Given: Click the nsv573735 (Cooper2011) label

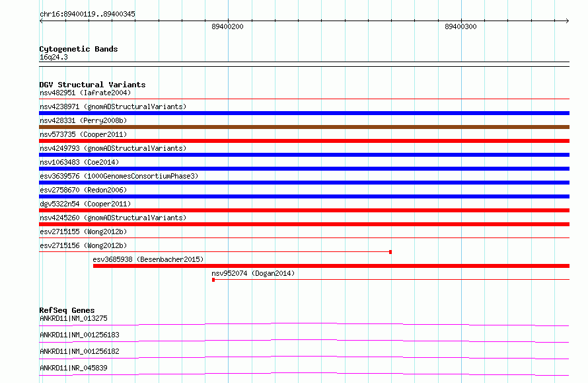Looking at the screenshot, I should 83,134.
